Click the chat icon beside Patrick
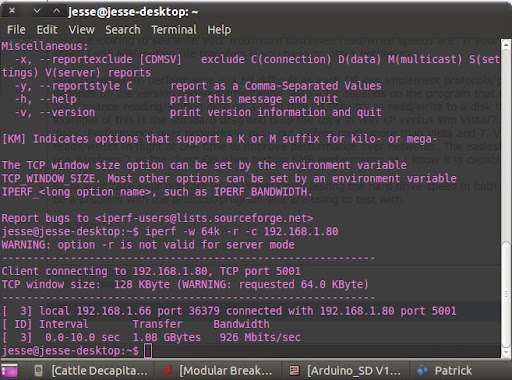 (422, 371)
